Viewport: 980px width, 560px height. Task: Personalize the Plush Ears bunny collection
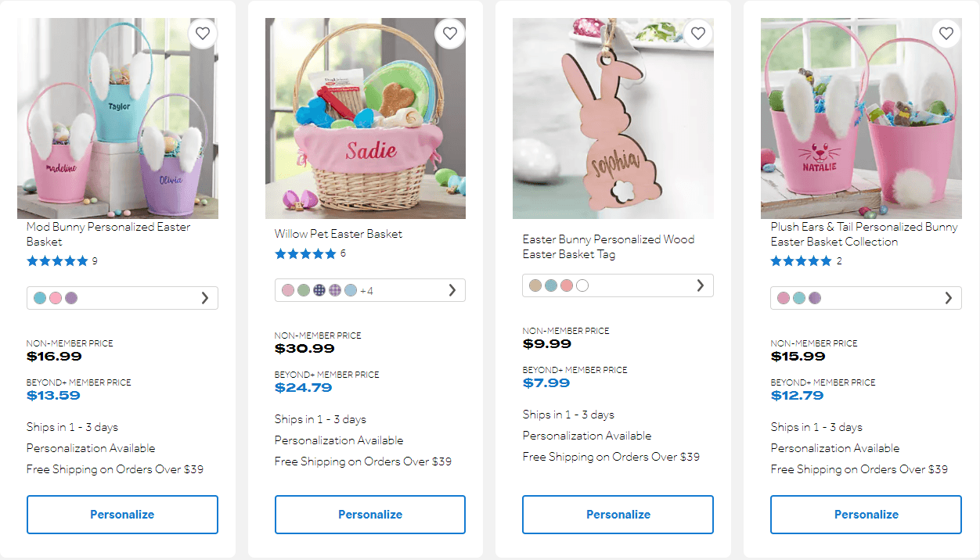(x=866, y=514)
